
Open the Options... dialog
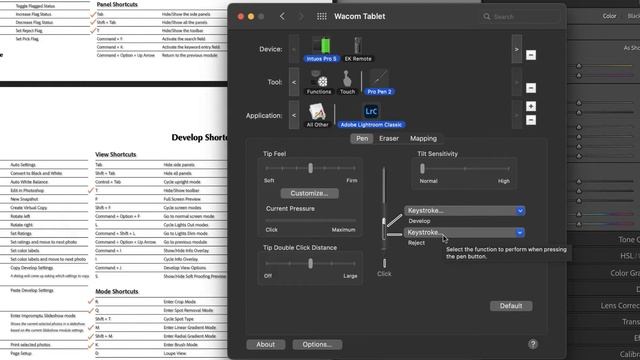pyautogui.click(x=317, y=344)
